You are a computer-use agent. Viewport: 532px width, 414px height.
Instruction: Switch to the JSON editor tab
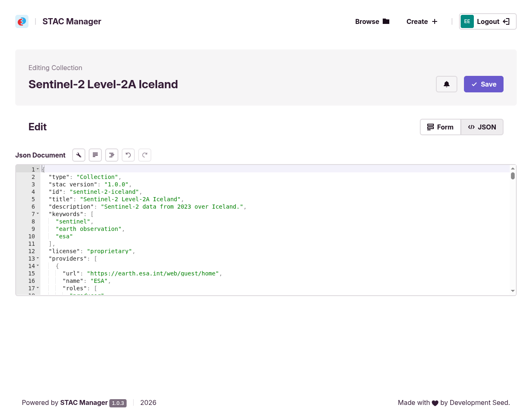(x=482, y=127)
